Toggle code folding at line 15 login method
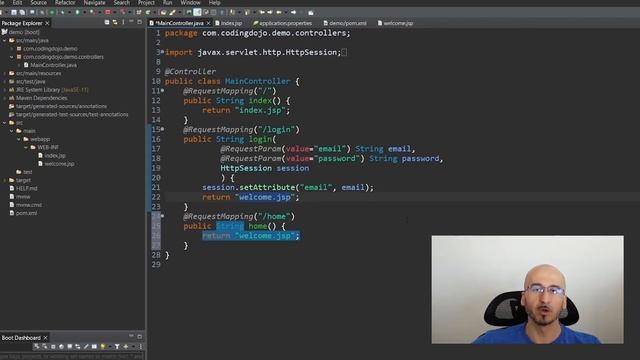The width and height of the screenshot is (640, 360). 162,129
